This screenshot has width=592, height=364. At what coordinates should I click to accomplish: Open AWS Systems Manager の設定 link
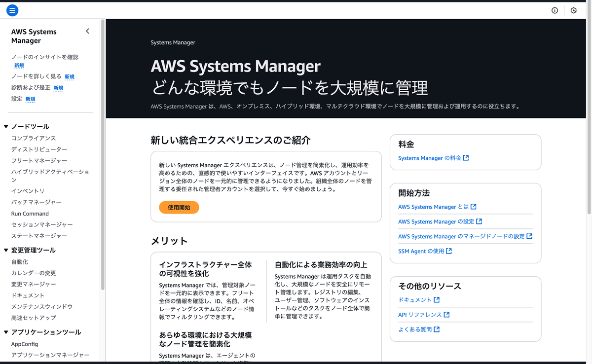click(436, 221)
